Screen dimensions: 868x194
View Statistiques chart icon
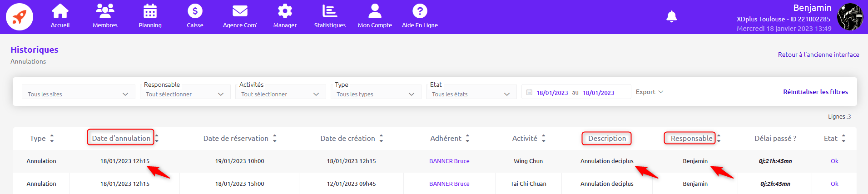click(x=330, y=11)
